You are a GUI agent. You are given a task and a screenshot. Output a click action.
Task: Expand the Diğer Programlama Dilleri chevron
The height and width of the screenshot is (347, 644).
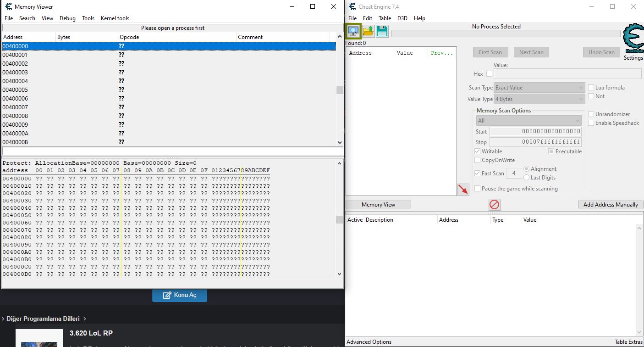(85, 319)
